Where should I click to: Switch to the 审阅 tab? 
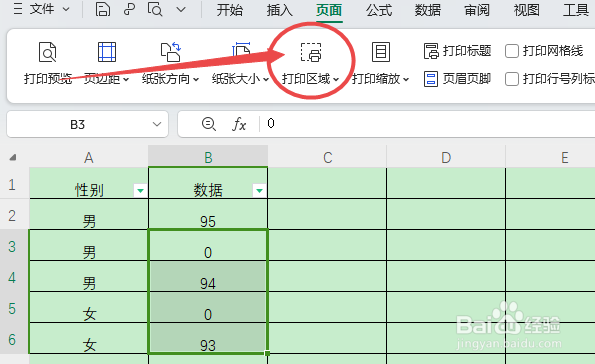point(477,10)
